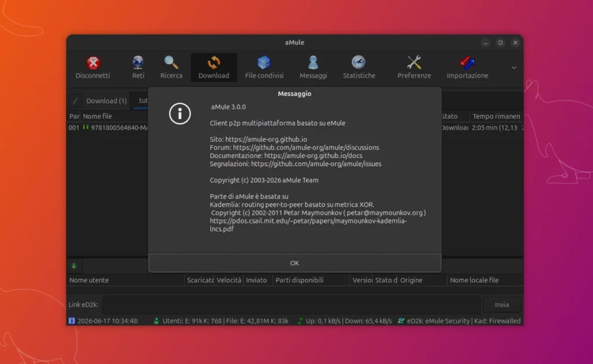Click the '001' part cell in the download row
The width and height of the screenshot is (593, 364).
click(x=74, y=128)
